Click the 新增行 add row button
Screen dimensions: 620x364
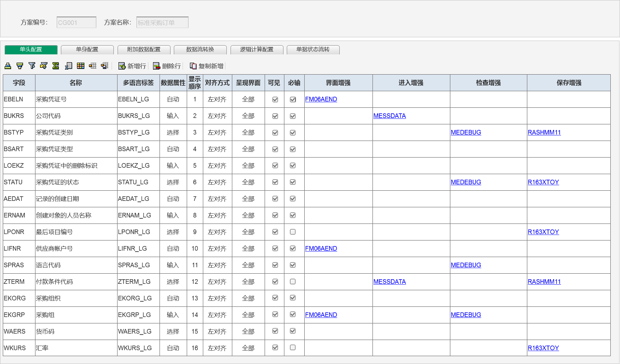[x=132, y=66]
